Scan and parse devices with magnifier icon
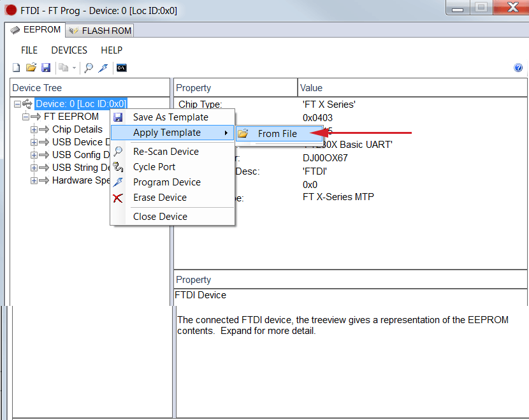Viewport: 529px width, 420px height. [89, 68]
